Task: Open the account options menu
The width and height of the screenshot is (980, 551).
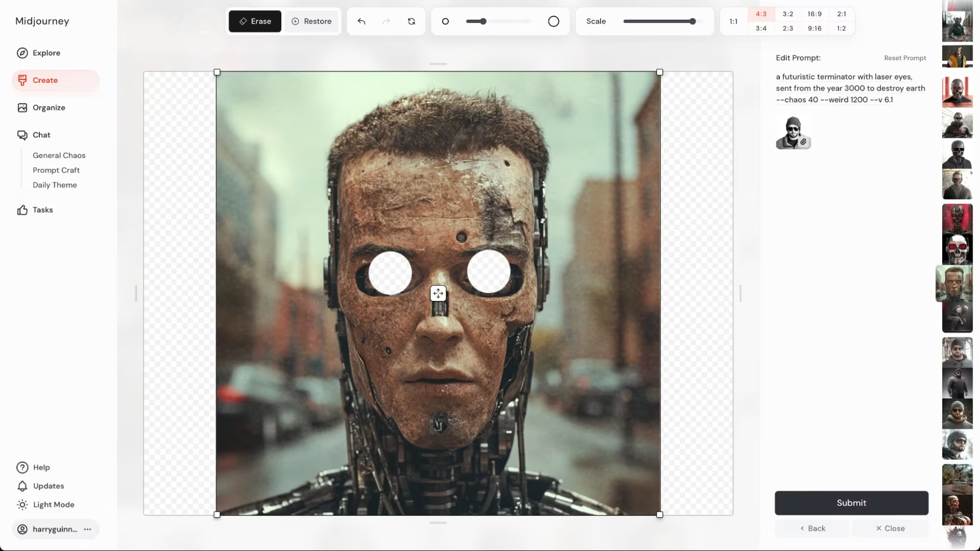Action: point(88,529)
